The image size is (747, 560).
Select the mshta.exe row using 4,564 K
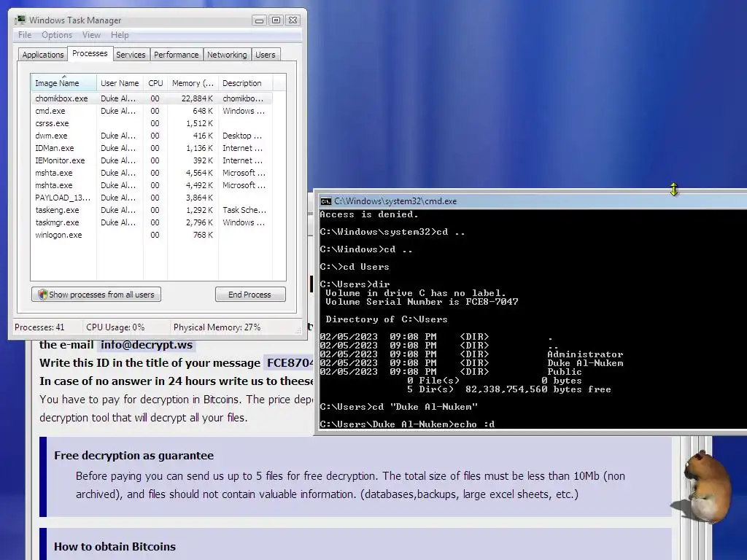152,173
